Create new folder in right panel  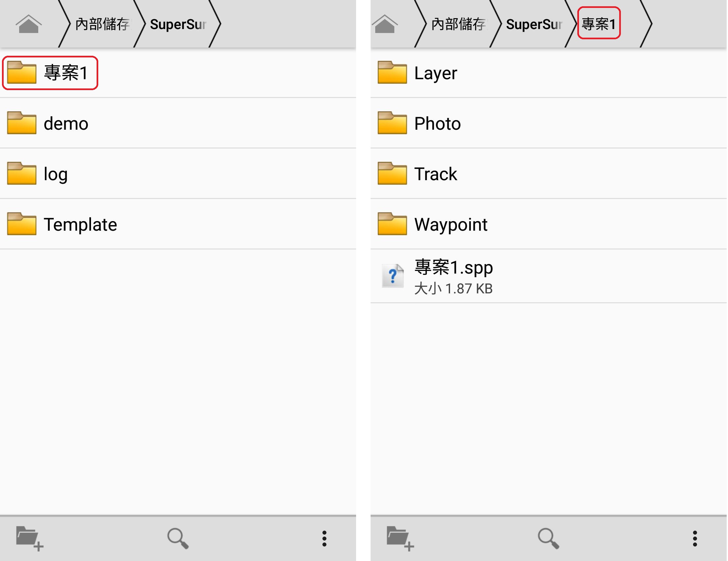401,539
